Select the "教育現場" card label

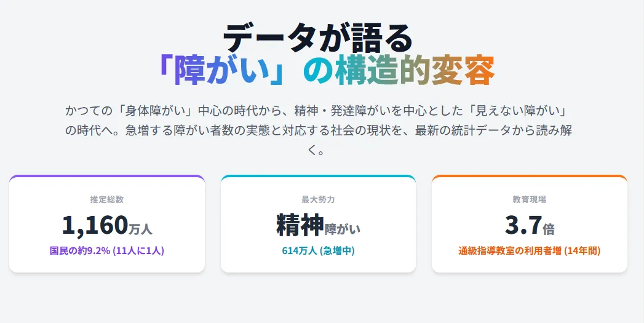(x=530, y=199)
